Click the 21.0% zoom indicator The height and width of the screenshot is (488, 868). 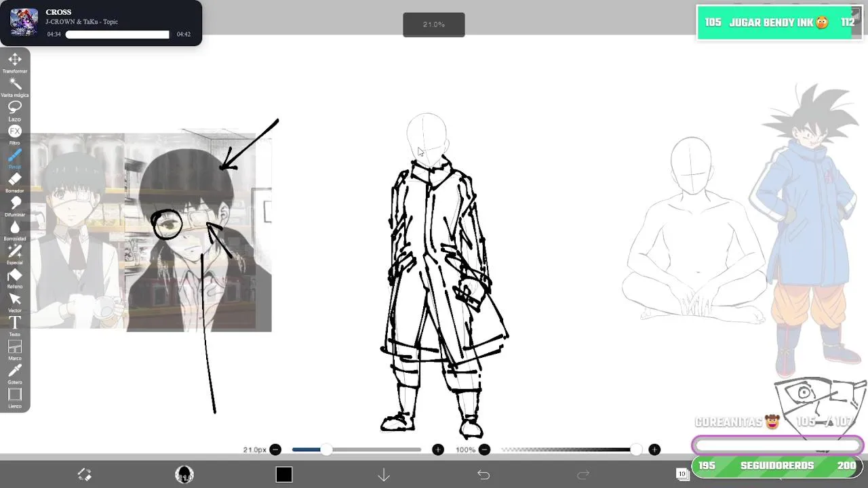[x=434, y=24]
